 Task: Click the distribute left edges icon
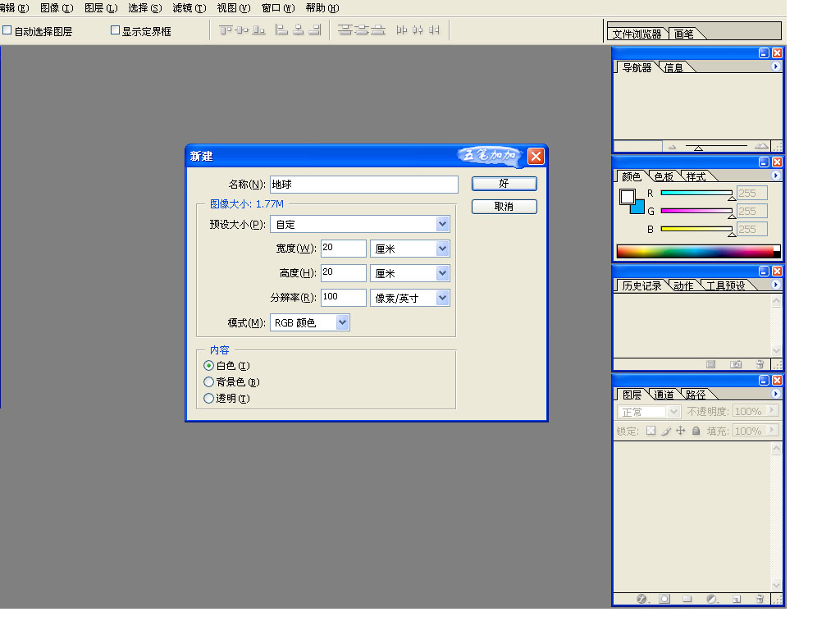click(401, 30)
